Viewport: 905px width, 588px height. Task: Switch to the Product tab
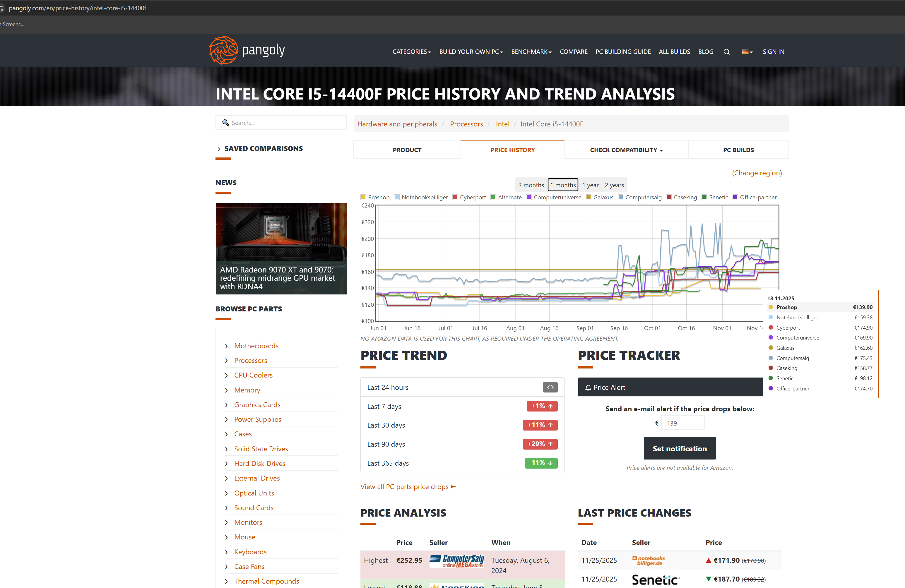pyautogui.click(x=407, y=150)
